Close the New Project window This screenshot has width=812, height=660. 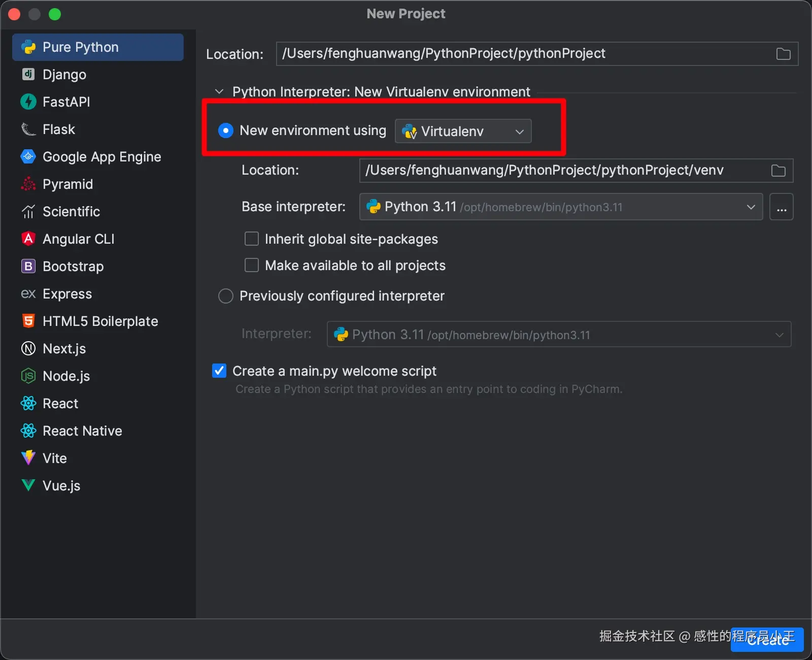tap(14, 14)
